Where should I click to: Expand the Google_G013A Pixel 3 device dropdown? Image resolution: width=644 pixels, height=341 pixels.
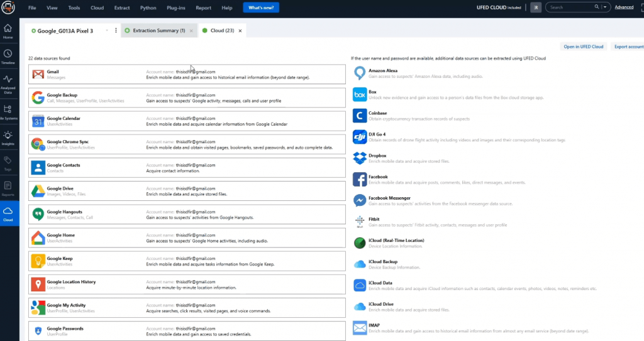coord(107,30)
